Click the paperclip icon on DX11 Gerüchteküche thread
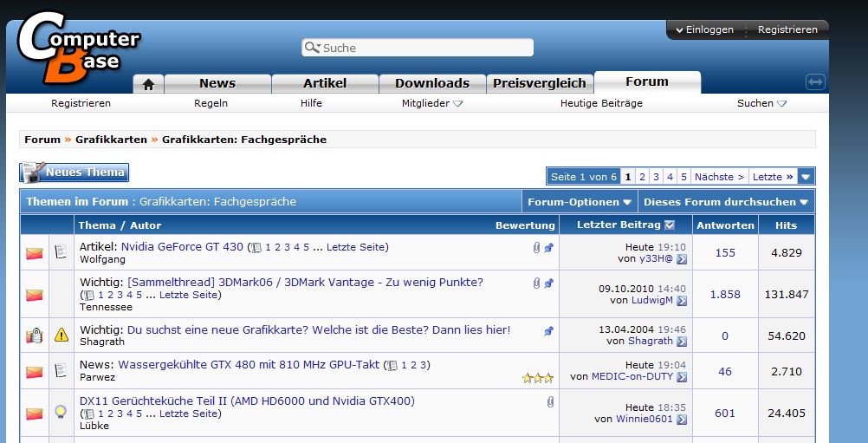The height and width of the screenshot is (443, 868). click(550, 402)
